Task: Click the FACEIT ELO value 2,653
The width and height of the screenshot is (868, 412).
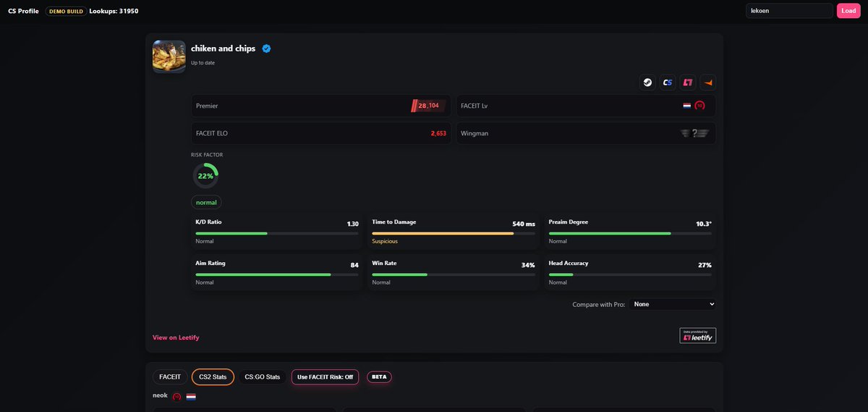Action: click(x=438, y=133)
